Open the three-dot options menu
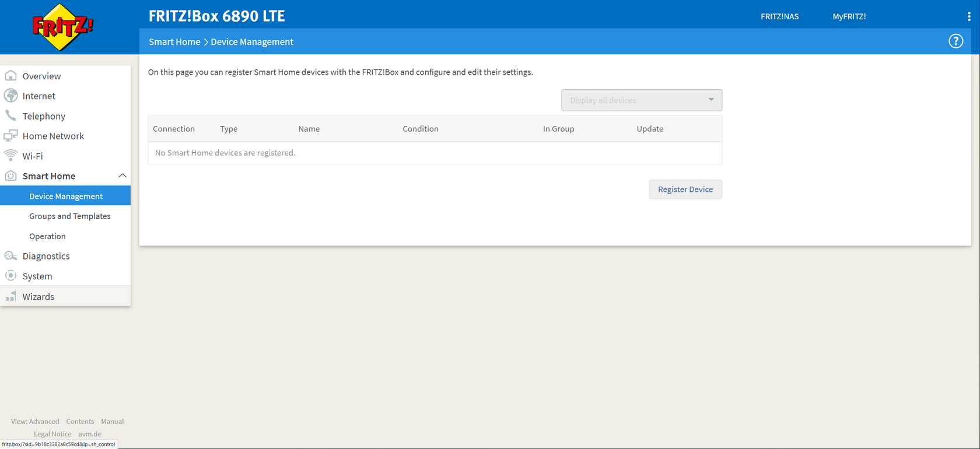 point(969,16)
